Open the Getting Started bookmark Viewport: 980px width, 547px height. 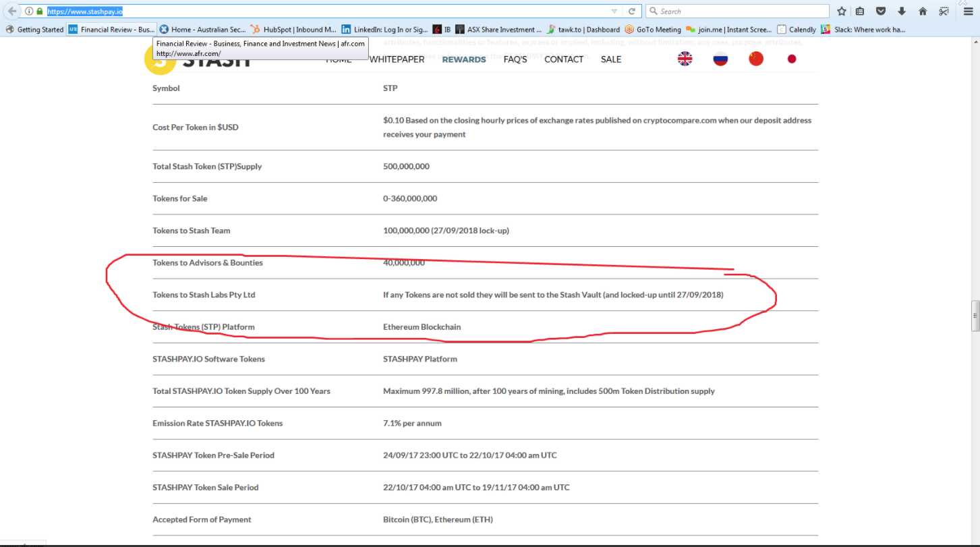[x=35, y=30]
